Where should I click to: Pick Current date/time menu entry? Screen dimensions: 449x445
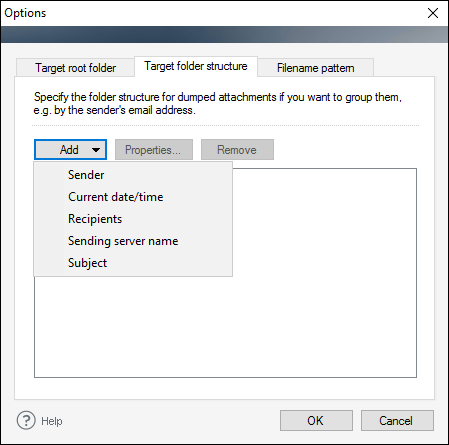click(133, 197)
